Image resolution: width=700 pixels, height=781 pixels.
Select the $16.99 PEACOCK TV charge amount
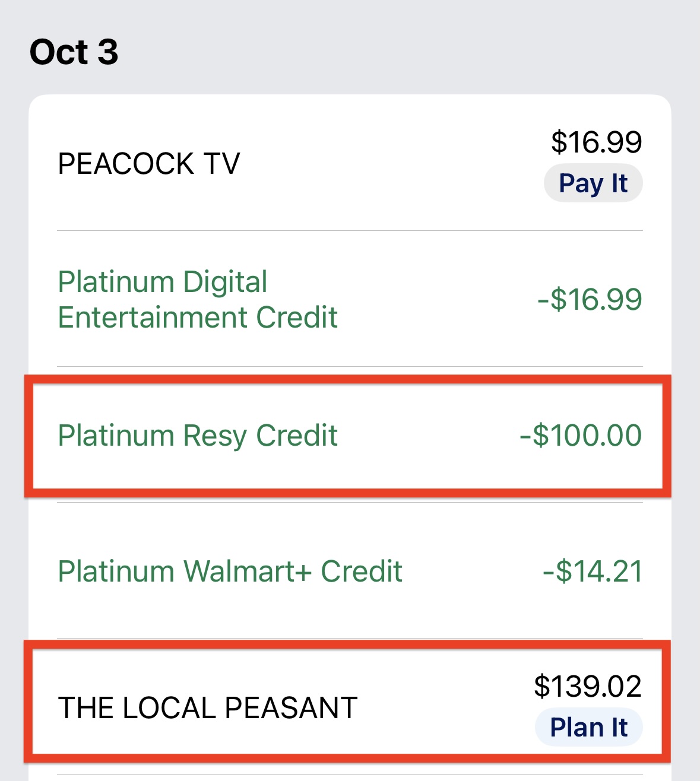tap(596, 142)
